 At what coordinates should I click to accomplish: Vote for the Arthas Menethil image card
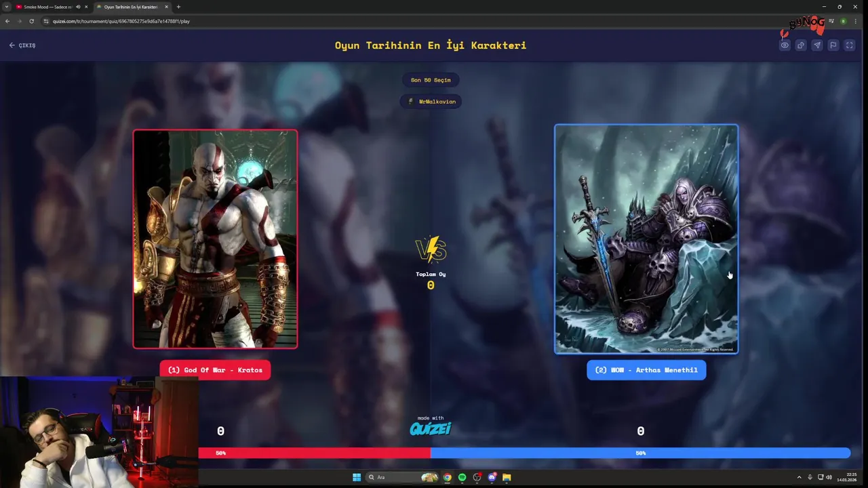coord(646,239)
